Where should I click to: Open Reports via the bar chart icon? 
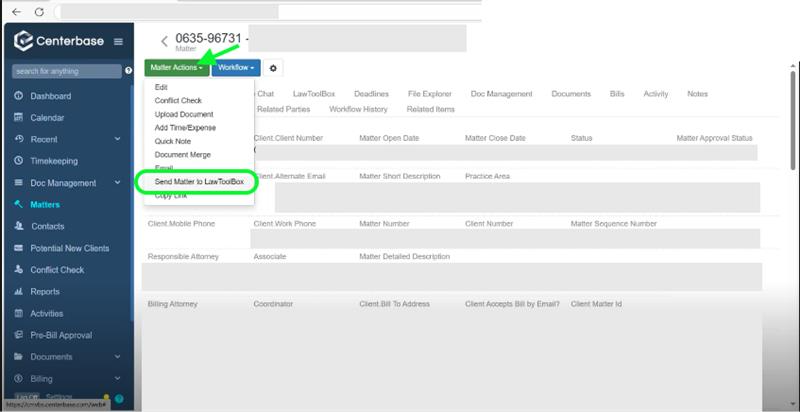click(x=19, y=292)
